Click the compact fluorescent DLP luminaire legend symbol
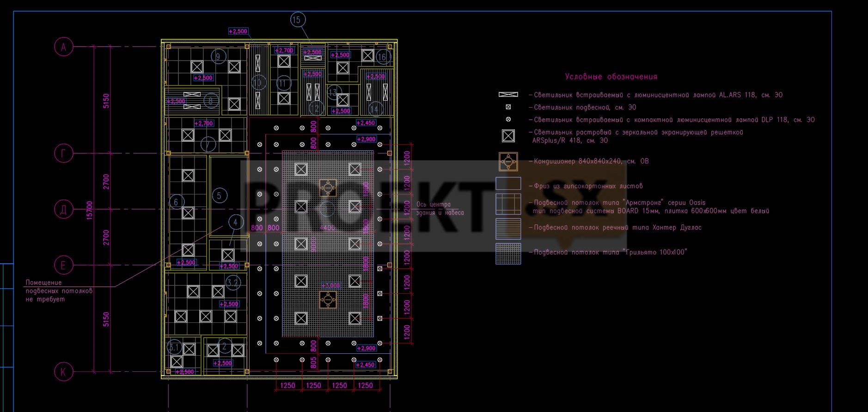 (508, 120)
